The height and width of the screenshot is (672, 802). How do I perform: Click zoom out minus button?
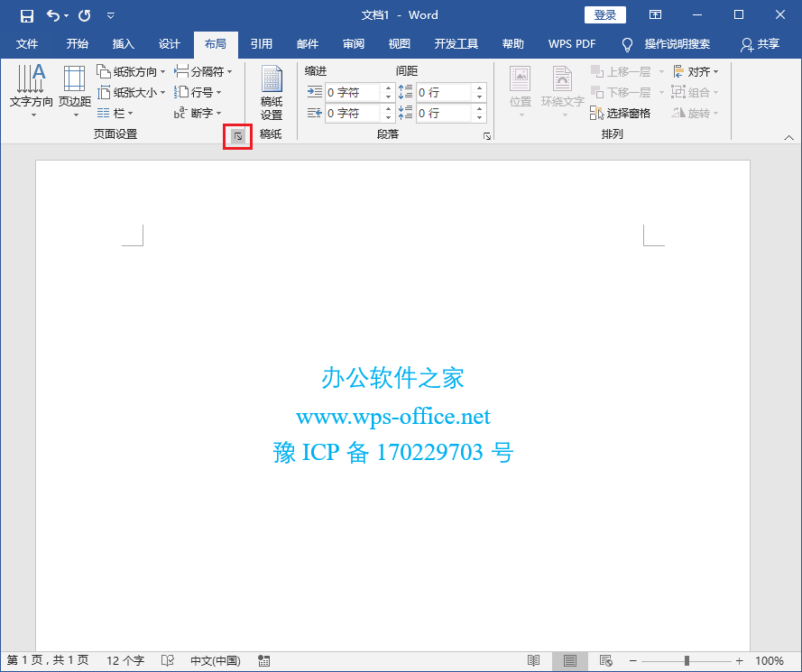(632, 661)
